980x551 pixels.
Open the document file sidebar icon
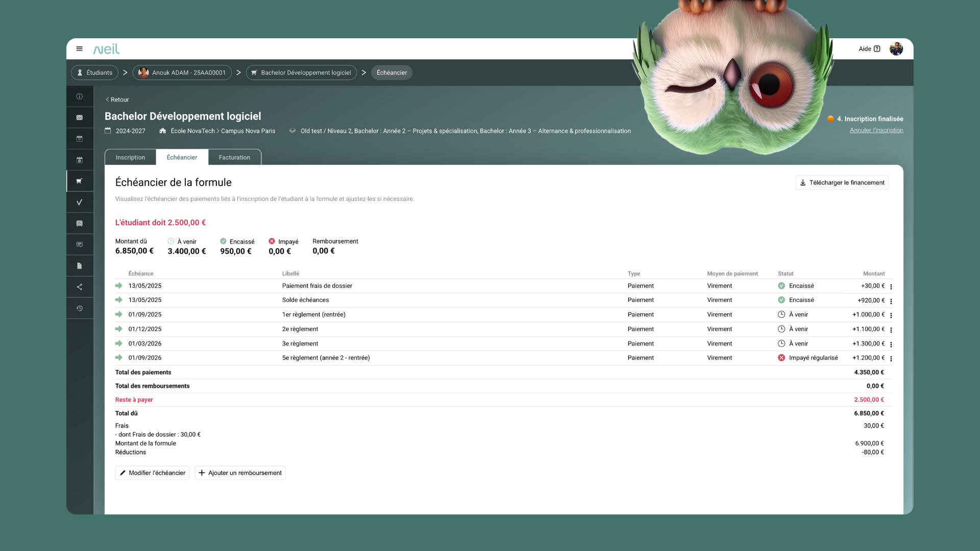tap(80, 266)
